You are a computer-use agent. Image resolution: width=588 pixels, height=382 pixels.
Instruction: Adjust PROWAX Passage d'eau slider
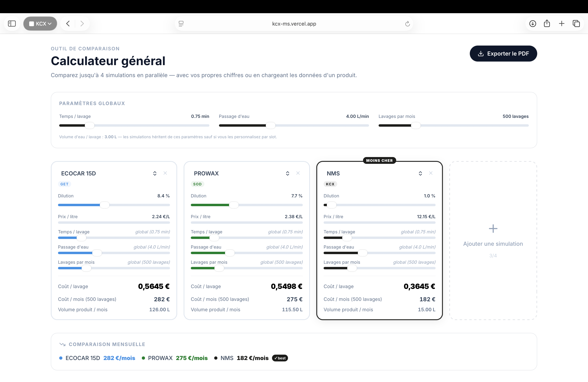click(247, 253)
